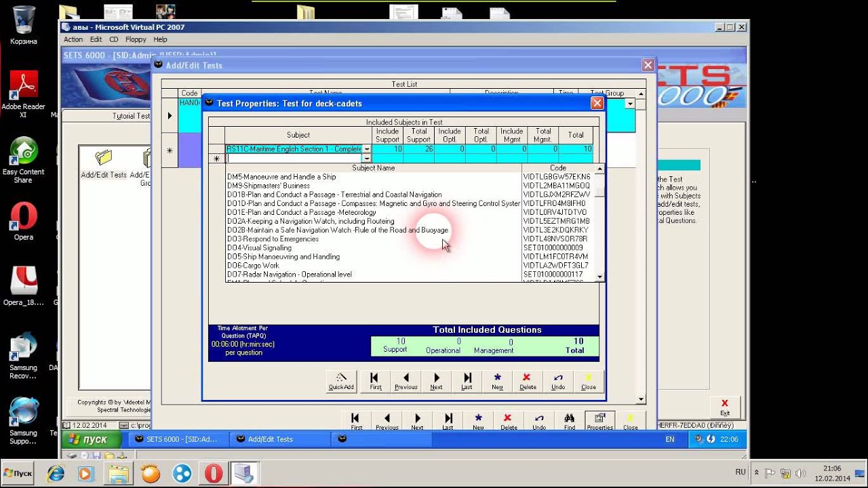Click Close in Add/Edit Tests toolbar

click(x=631, y=422)
